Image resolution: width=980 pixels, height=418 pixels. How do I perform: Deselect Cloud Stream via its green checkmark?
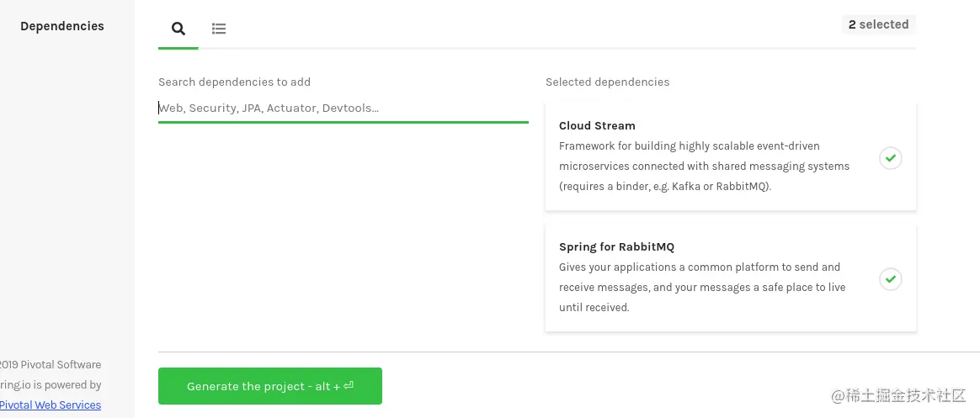890,157
